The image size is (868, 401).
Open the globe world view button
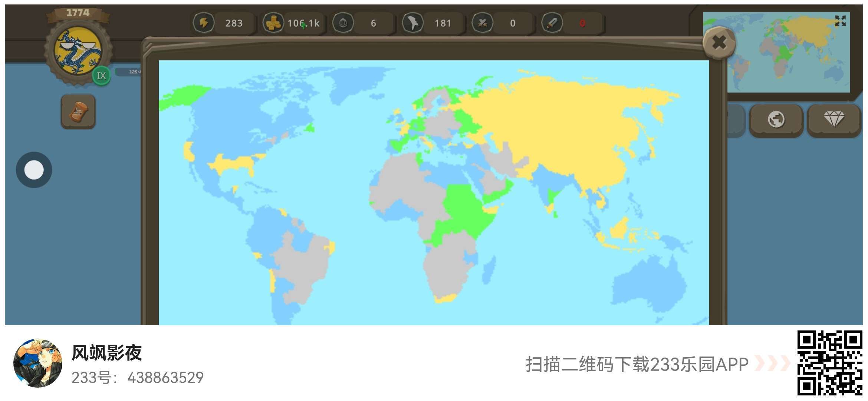(776, 120)
